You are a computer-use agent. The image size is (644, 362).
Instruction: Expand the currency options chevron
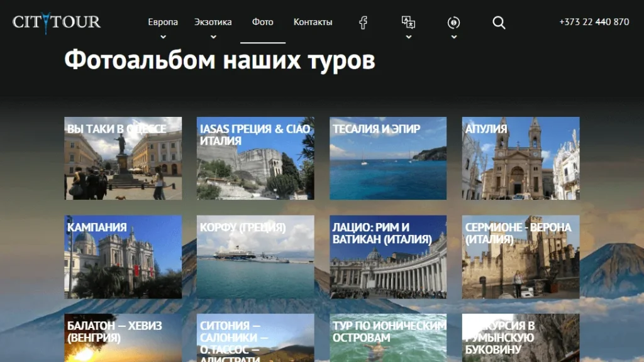coord(454,37)
